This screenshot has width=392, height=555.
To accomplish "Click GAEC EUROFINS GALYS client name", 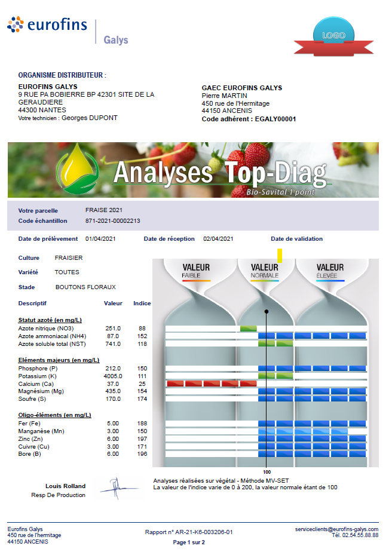I will (242, 88).
